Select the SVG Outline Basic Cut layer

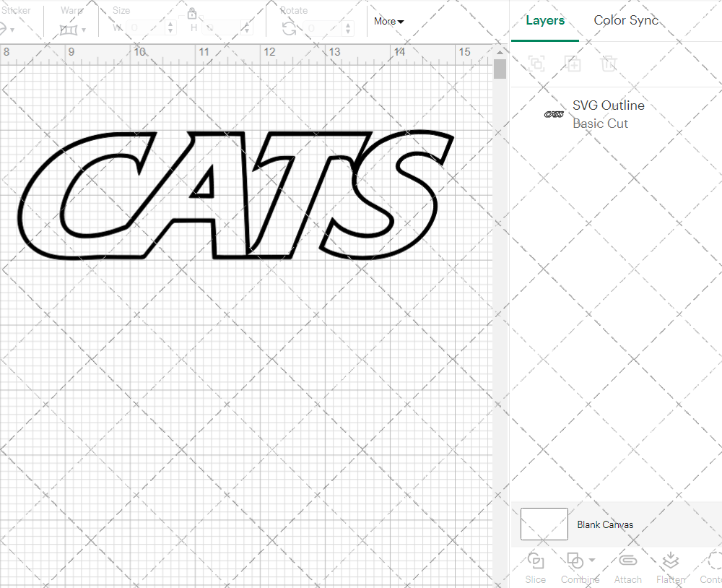(x=609, y=114)
